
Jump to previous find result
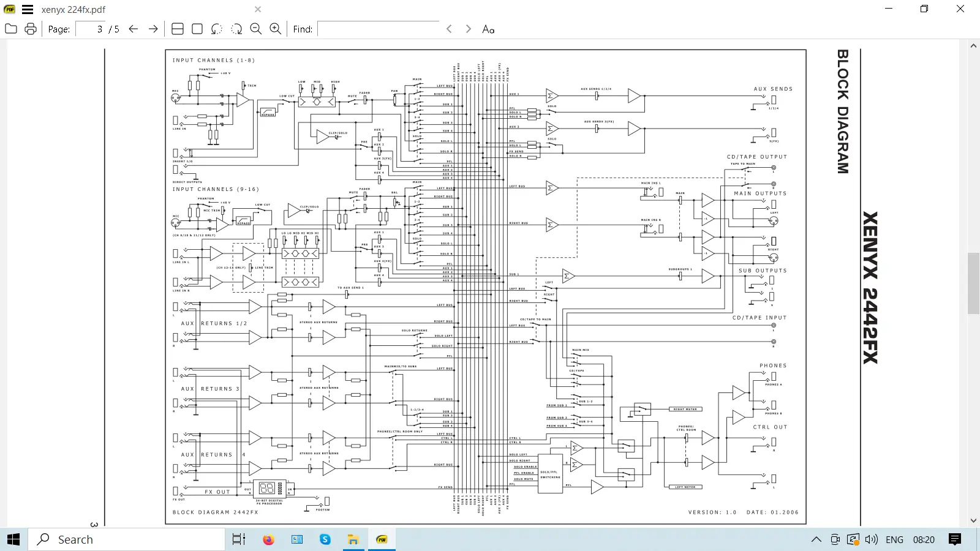coord(449,29)
